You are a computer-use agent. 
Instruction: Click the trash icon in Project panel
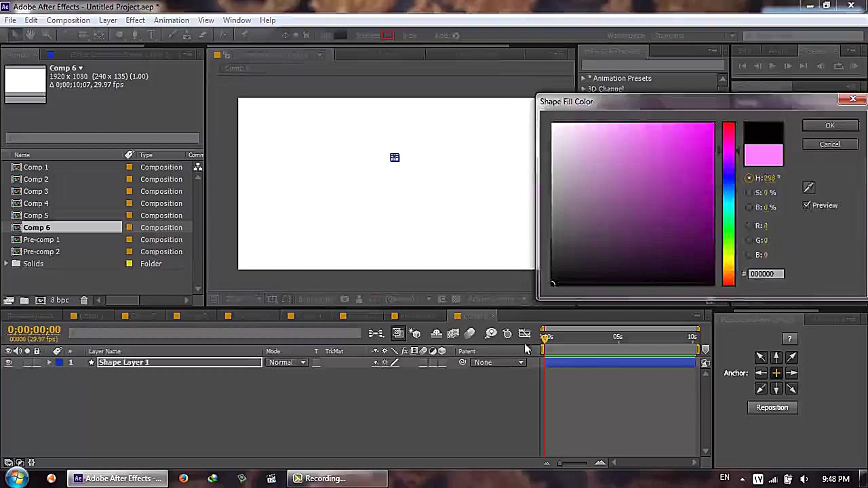pos(84,300)
